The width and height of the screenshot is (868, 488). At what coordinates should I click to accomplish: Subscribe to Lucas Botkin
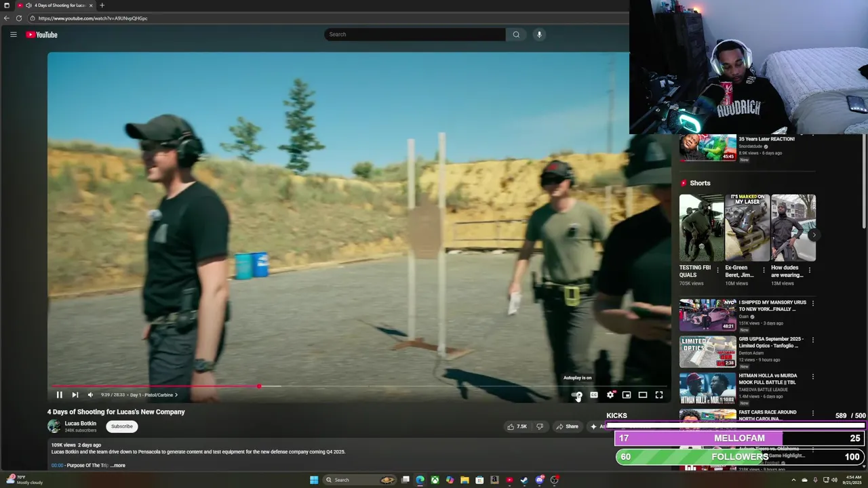(x=122, y=426)
